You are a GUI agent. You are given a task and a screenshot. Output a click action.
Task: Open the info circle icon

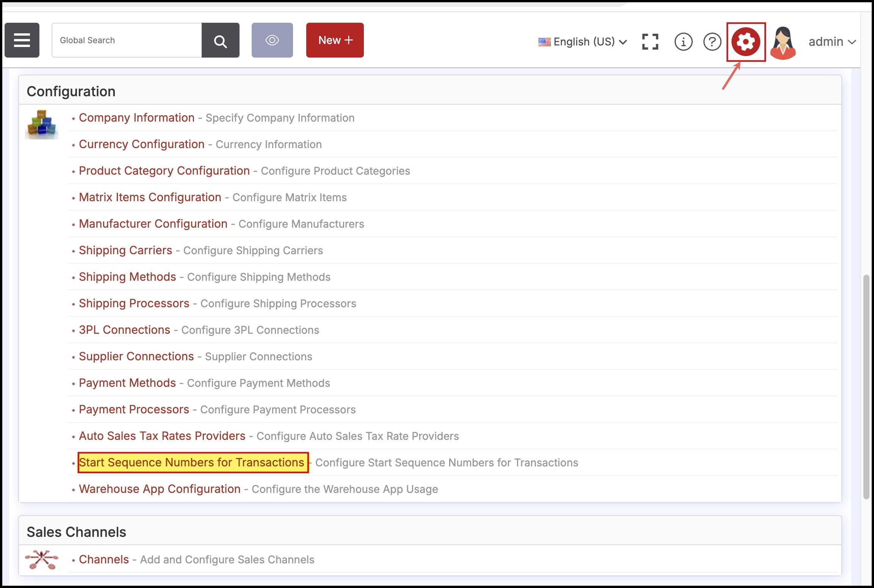tap(683, 42)
